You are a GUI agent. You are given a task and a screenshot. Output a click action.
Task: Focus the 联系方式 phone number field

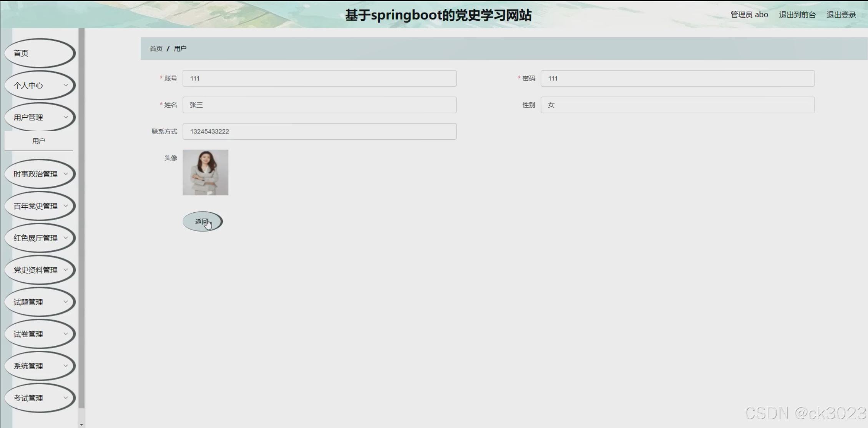click(319, 132)
